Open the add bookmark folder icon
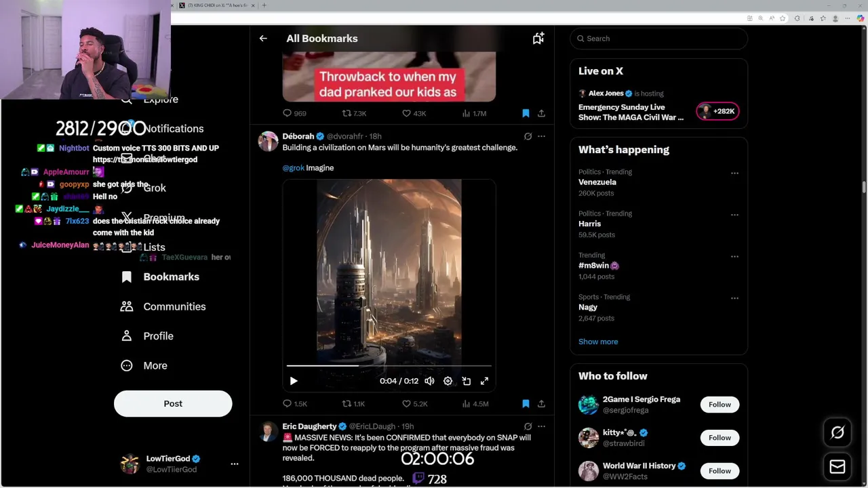The height and width of the screenshot is (488, 868). tap(538, 39)
